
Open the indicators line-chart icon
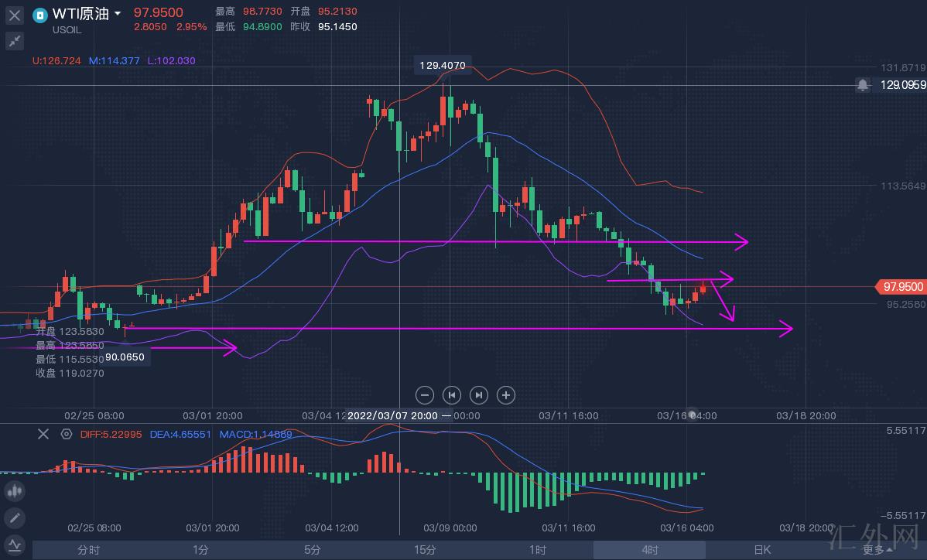(15, 545)
